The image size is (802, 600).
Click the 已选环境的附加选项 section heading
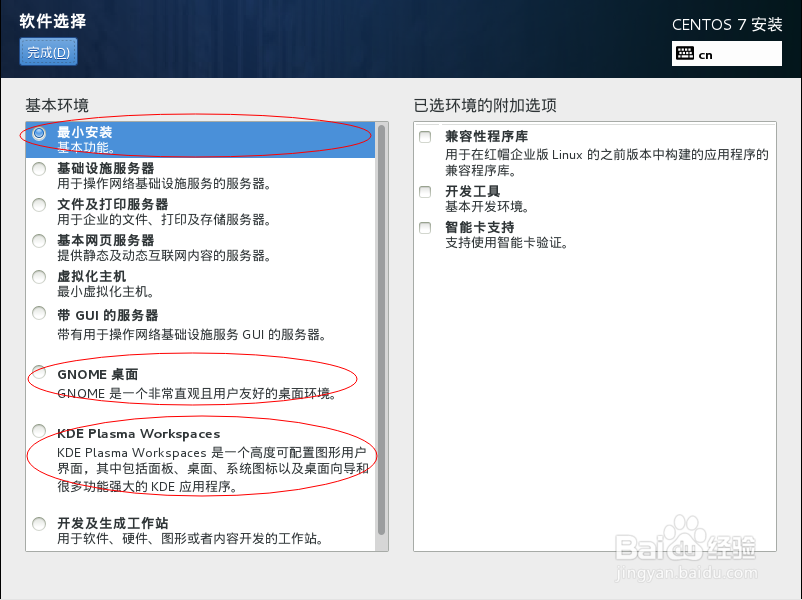[x=485, y=105]
